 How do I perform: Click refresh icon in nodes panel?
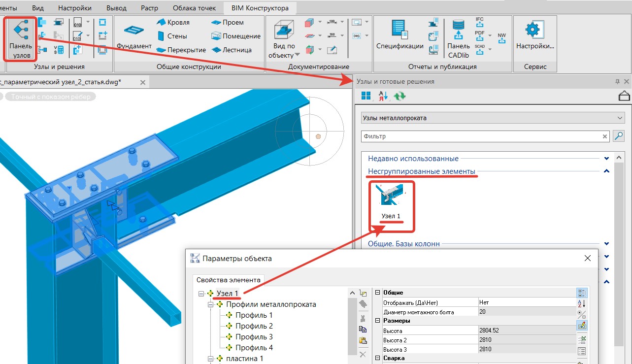(399, 96)
